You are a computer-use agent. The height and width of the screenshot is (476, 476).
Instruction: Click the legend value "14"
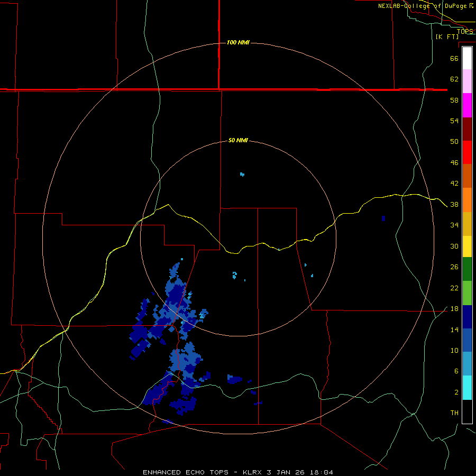pos(454,330)
